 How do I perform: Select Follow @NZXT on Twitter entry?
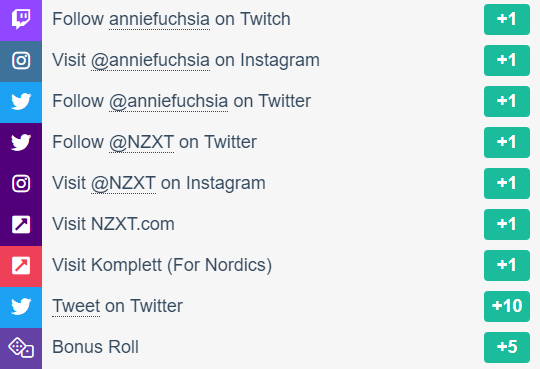(154, 142)
